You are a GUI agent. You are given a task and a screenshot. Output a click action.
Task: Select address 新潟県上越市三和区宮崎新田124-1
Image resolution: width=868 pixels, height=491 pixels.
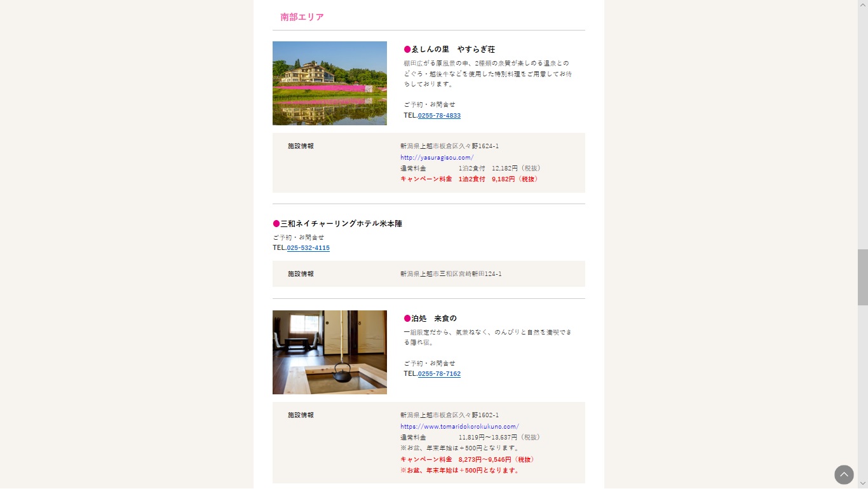pos(451,274)
